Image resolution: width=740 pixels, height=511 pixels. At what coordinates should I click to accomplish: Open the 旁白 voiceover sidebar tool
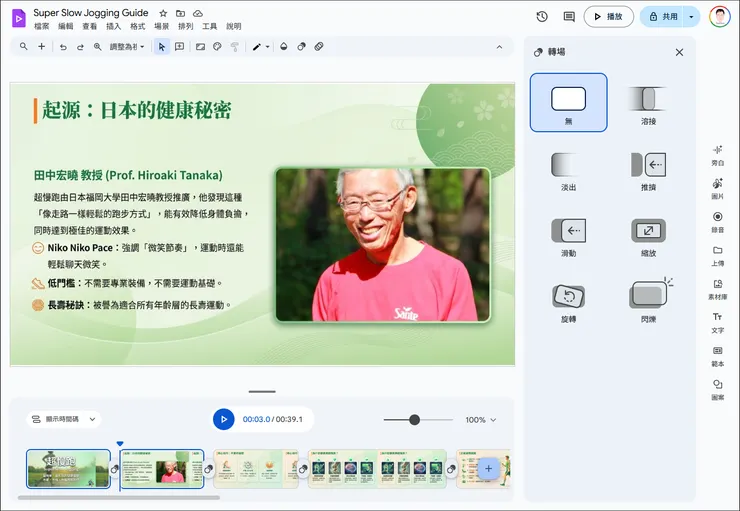717,155
